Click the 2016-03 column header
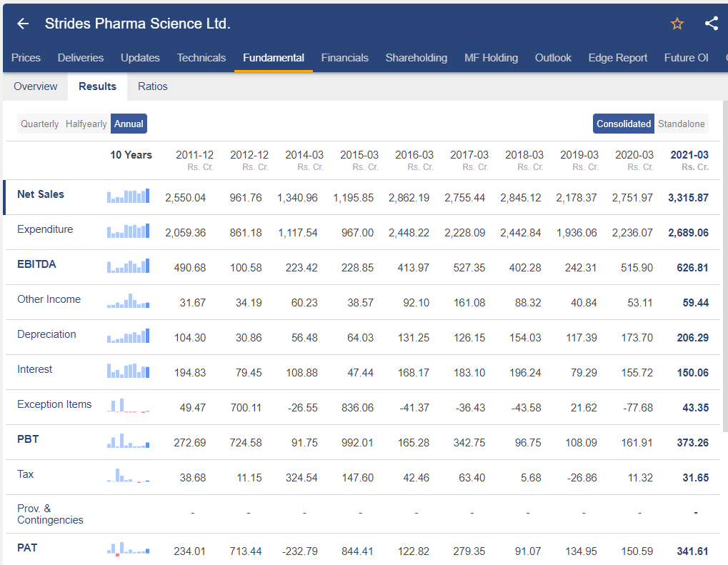Image resolution: width=728 pixels, height=565 pixels. click(414, 160)
